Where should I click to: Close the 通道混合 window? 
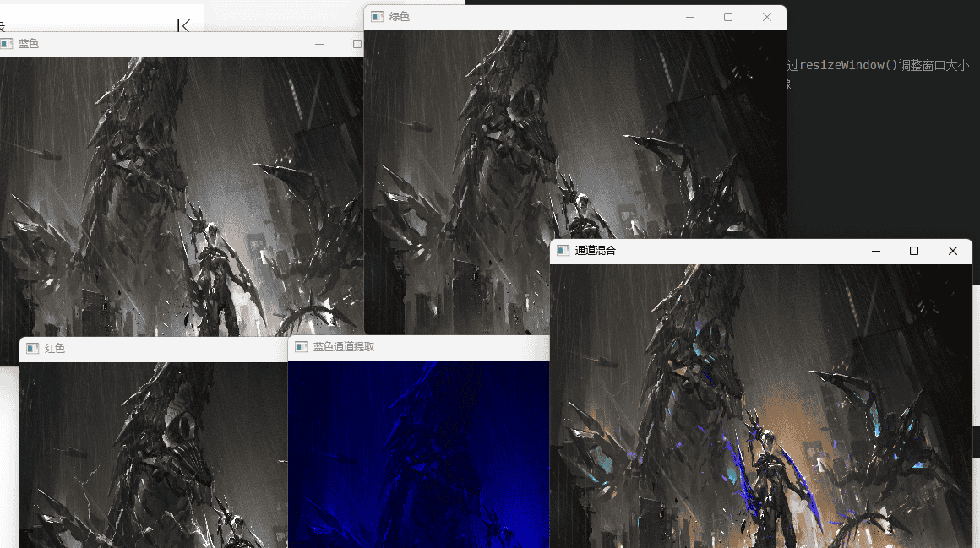point(952,251)
